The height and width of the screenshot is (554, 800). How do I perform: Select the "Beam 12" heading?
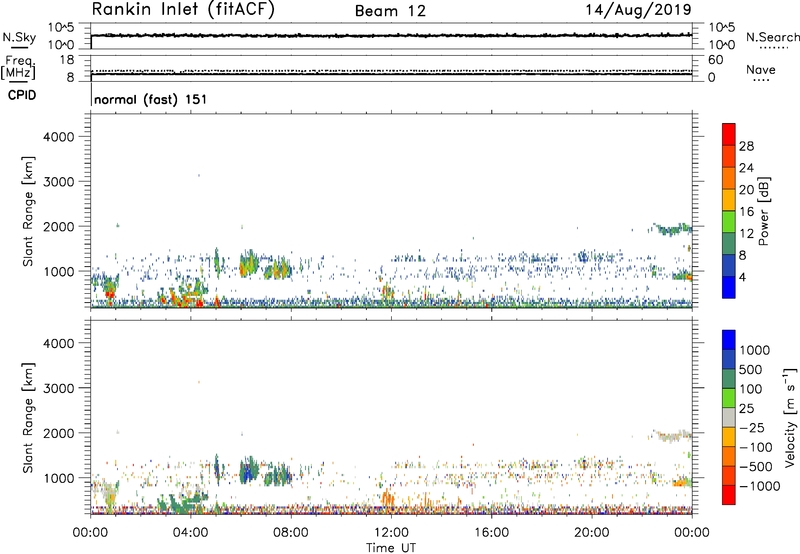click(390, 11)
